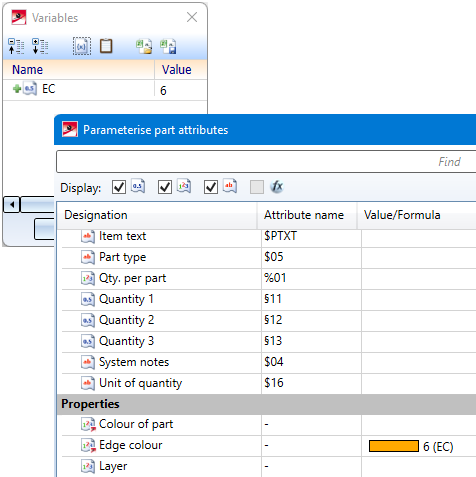Expand the EC variable with the plus icon

click(x=17, y=89)
